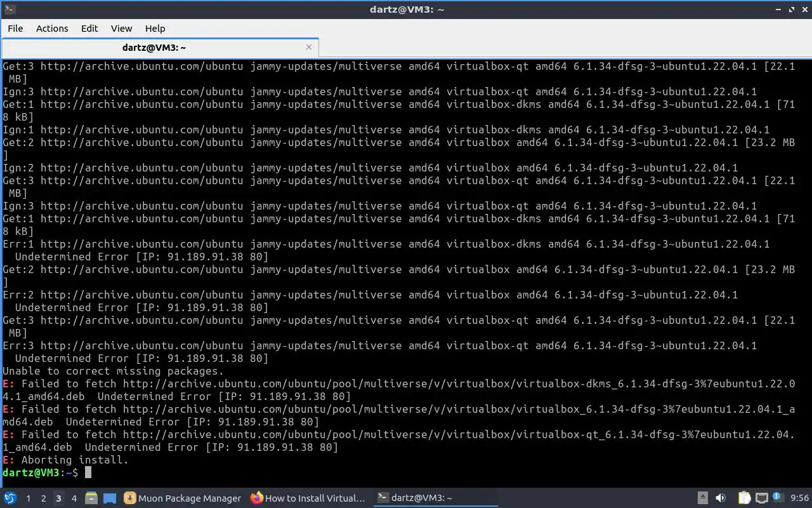Open the file manager from the panel

coord(91,498)
